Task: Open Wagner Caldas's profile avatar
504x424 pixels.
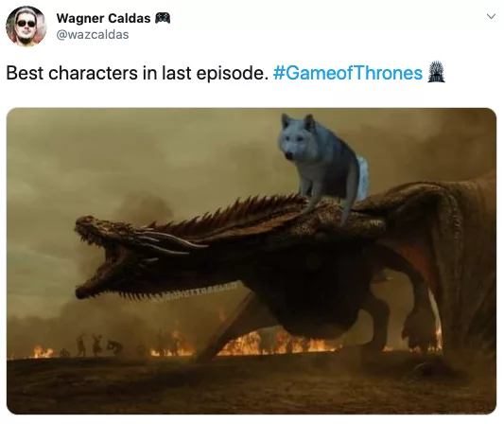Action: (x=26, y=26)
